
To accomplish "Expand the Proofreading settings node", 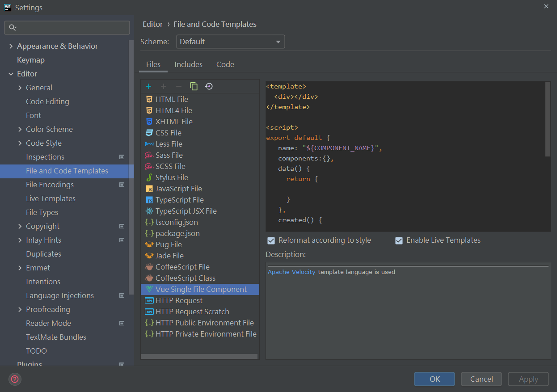I will point(20,309).
